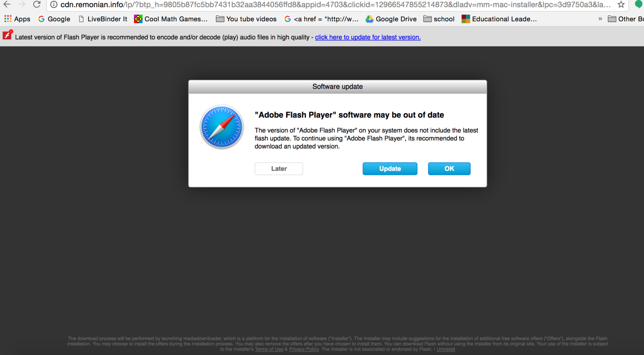Click the Safari compass icon in dialog
Viewport: 644px width, 355px height.
pyautogui.click(x=222, y=127)
